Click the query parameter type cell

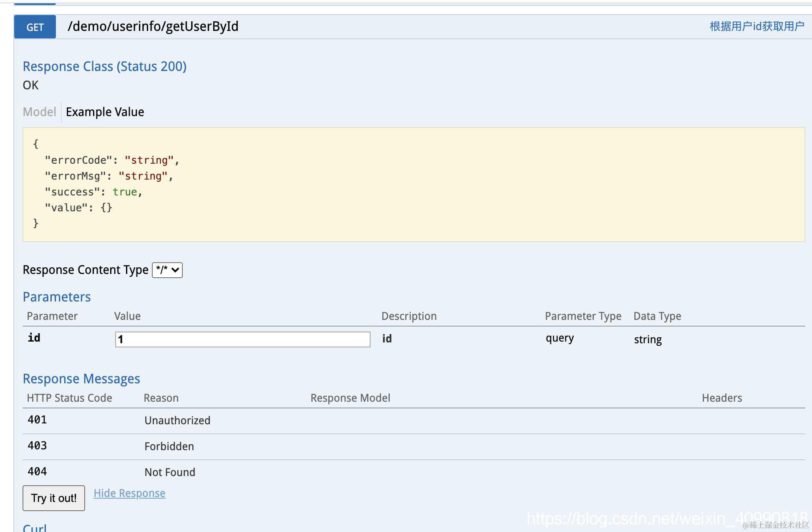[560, 338]
